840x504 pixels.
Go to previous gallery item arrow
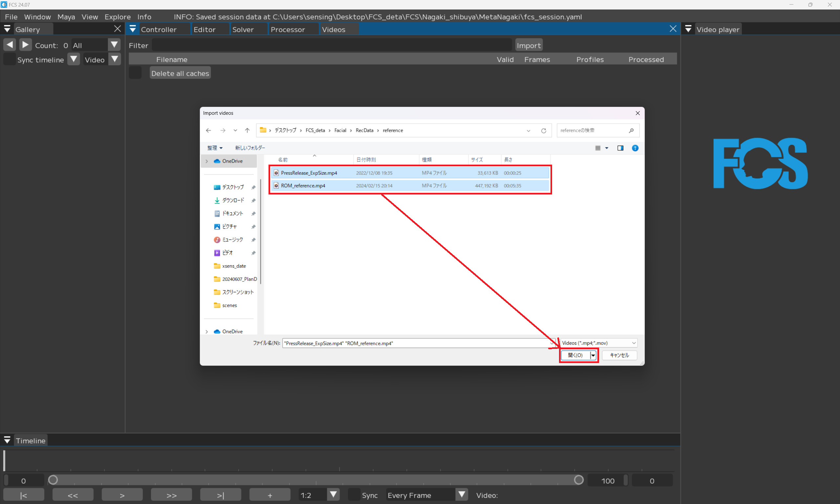[10, 45]
